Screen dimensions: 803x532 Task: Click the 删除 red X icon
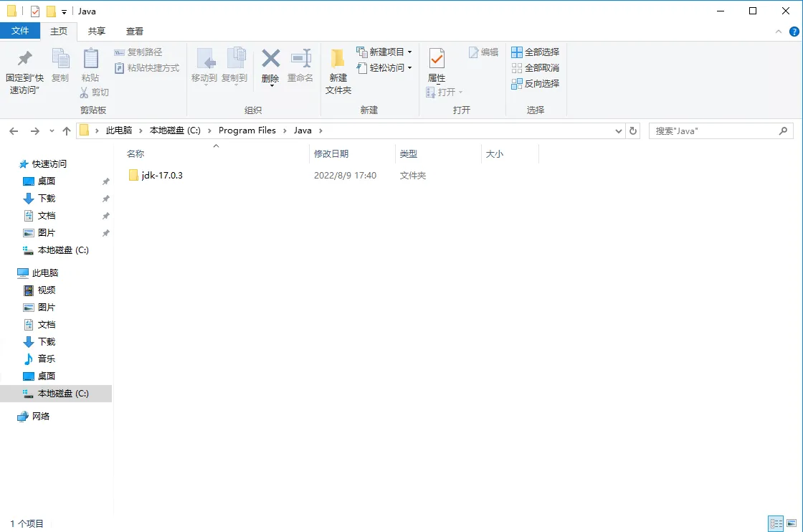270,59
